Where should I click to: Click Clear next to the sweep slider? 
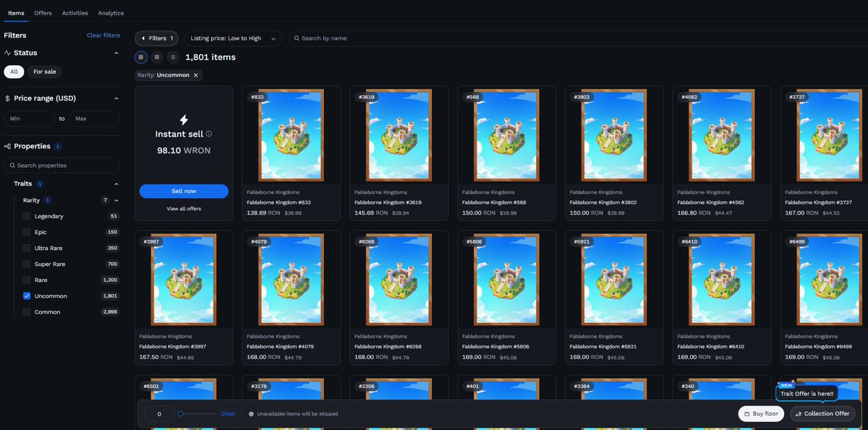(x=229, y=414)
